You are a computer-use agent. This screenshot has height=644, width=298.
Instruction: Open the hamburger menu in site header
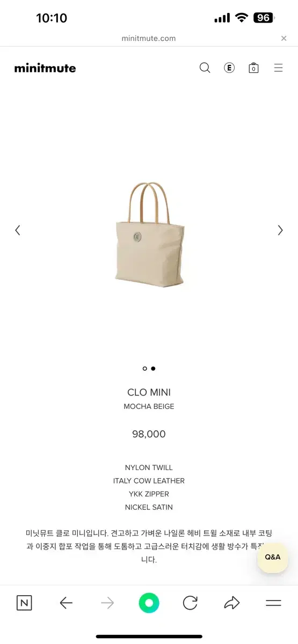point(278,68)
